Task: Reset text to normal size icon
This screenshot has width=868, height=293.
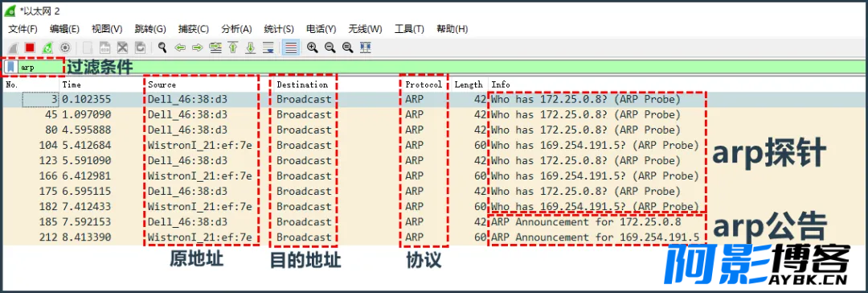Action: point(348,47)
